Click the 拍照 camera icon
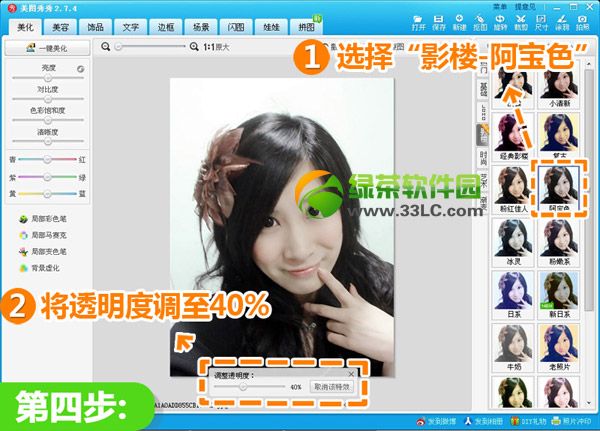This screenshot has height=431, width=600. [x=582, y=23]
